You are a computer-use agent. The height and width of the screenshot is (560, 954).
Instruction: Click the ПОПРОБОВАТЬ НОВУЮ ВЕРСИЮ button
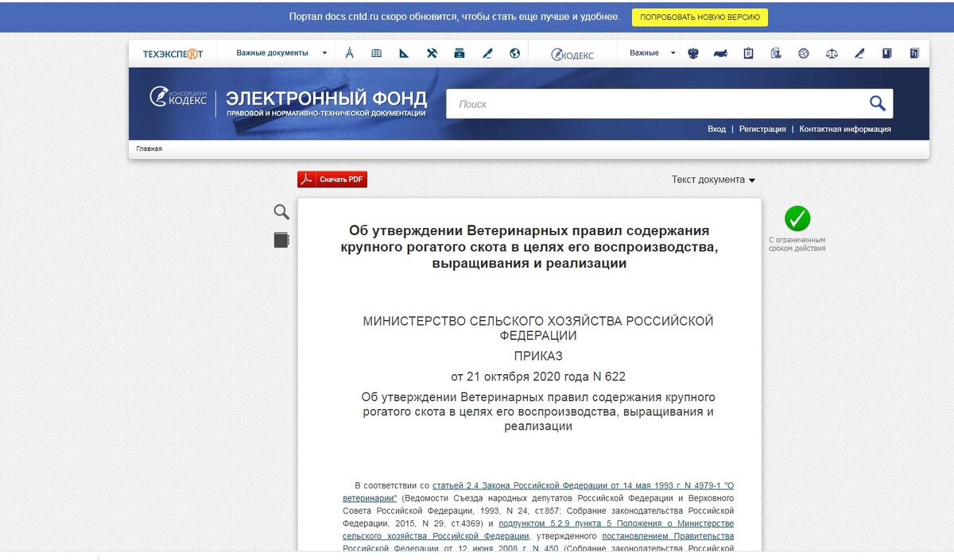[x=700, y=17]
